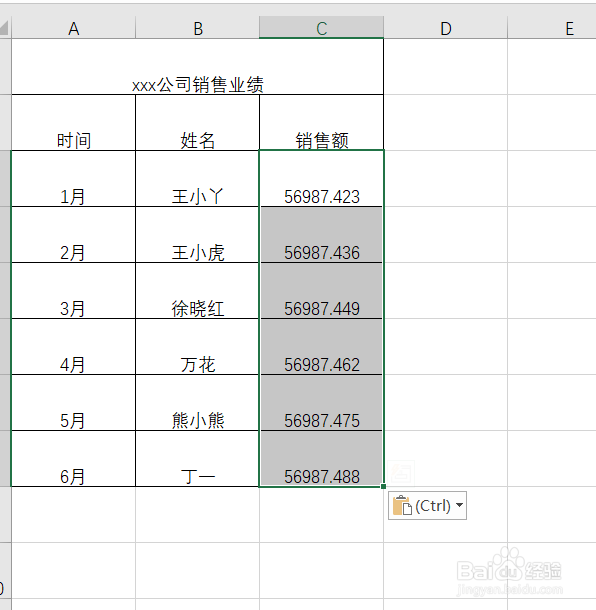Click the name cell 丁一
The height and width of the screenshot is (610, 596).
197,459
